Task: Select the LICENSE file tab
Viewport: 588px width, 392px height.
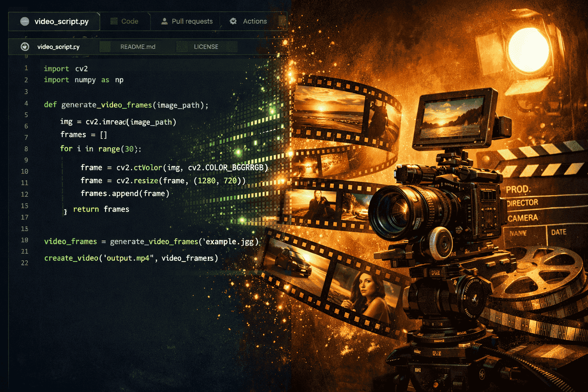Action: 206,47
